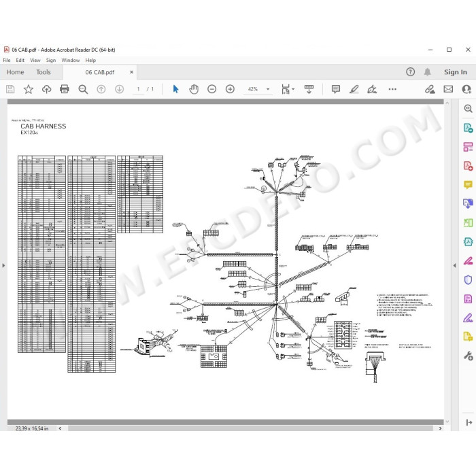Screen dimensions: 476x476
Task: Hide the tools pane with bottom arrow
Action: pyautogui.click(x=469, y=422)
